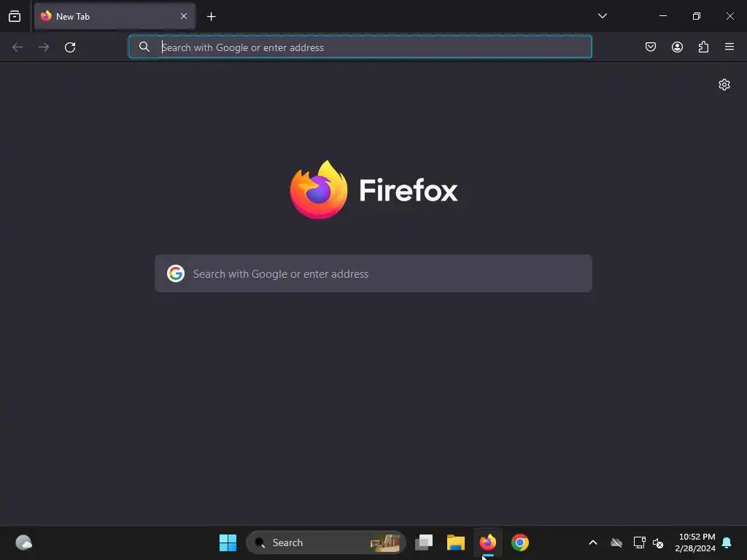Screen dimensions: 747x560
Task: Click the Firefox logo on the page
Action: coord(319,190)
